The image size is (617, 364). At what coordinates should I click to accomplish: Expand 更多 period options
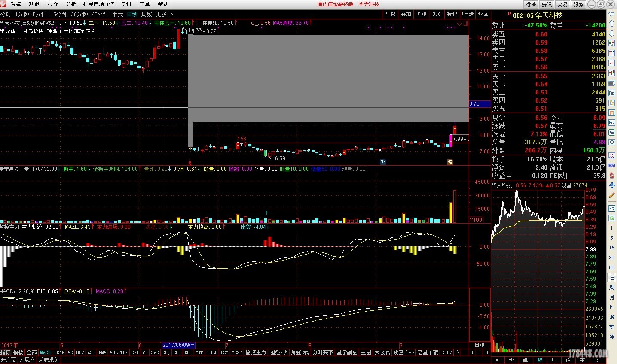pos(164,14)
